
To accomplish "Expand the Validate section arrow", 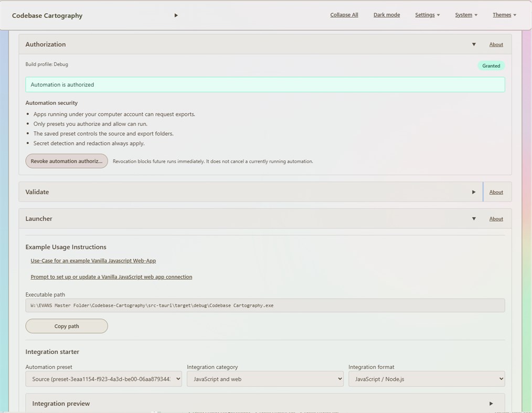I will click(474, 192).
